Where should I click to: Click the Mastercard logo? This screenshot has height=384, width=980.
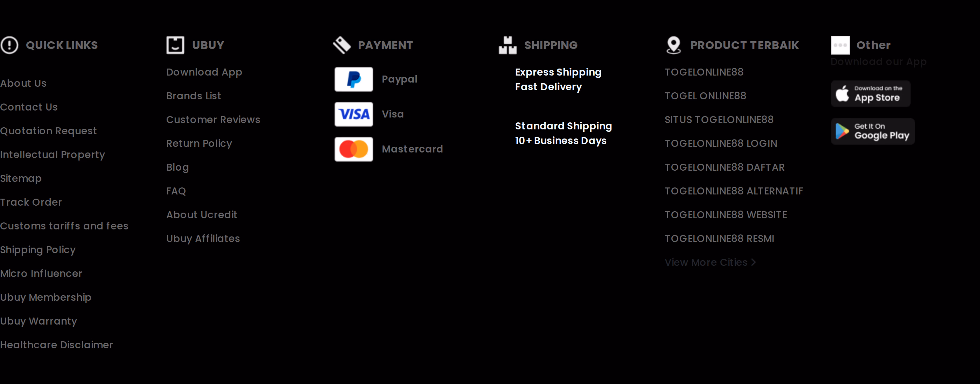click(354, 149)
